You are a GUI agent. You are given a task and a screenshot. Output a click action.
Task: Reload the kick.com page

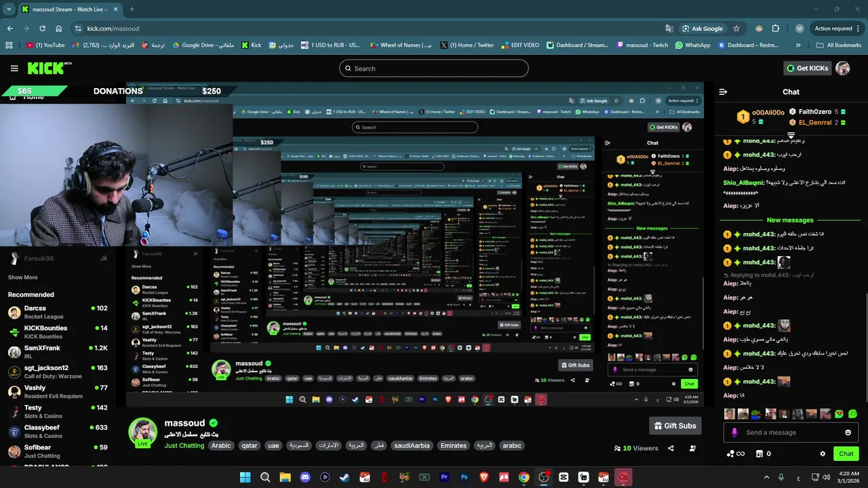(x=42, y=28)
